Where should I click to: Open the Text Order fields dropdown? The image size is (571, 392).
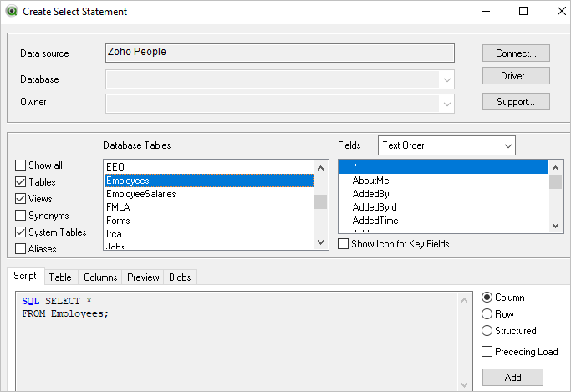click(446, 145)
